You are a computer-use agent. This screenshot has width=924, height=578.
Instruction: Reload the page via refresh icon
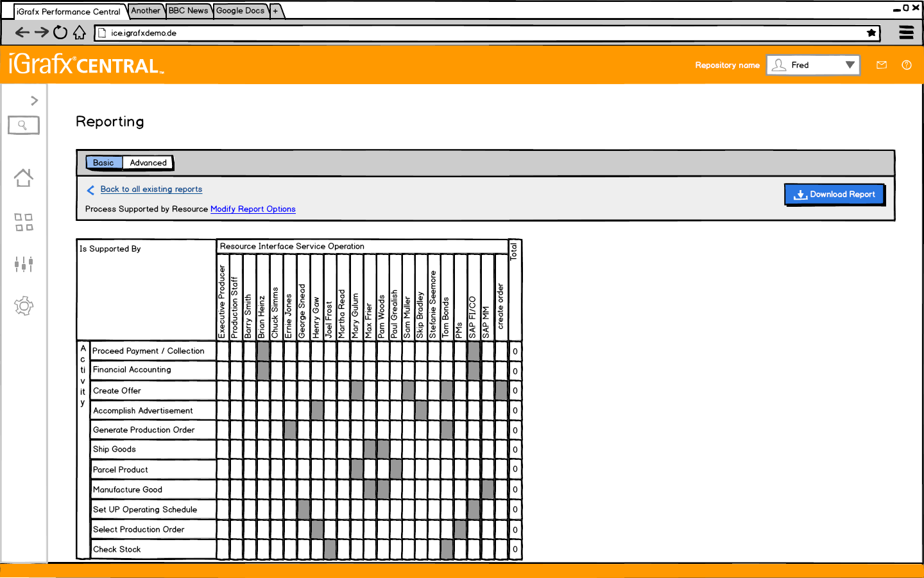pos(60,32)
